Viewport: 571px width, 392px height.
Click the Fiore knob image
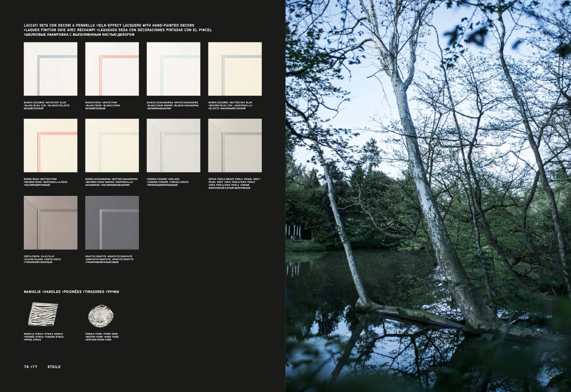pos(101,315)
